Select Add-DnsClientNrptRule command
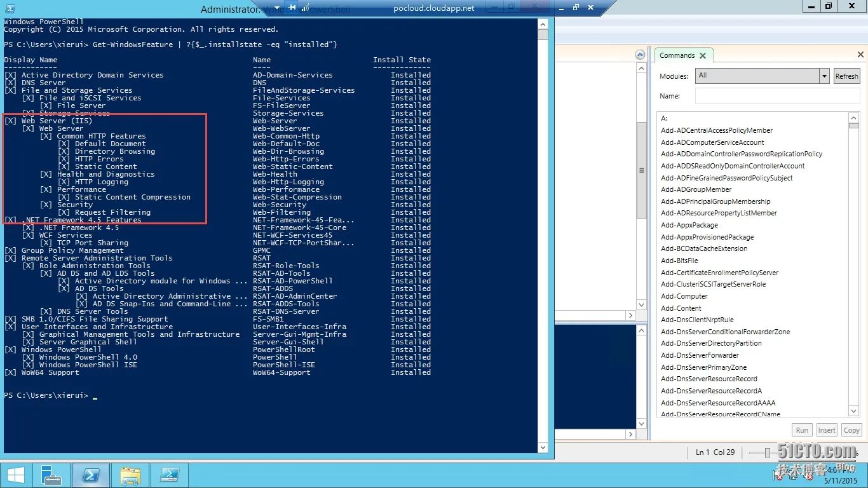Screen dimensions: 868x488 [x=697, y=320]
